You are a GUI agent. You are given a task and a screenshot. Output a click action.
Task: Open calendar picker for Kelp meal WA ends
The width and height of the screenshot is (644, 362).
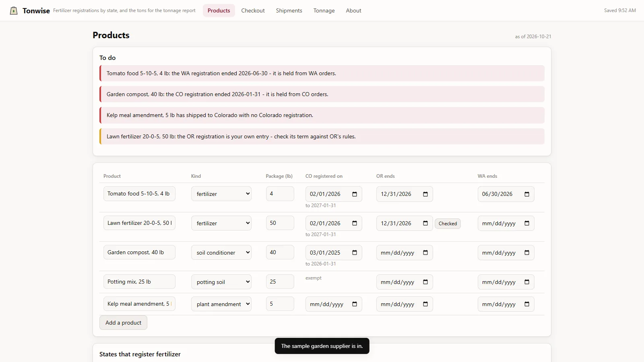tap(527, 304)
